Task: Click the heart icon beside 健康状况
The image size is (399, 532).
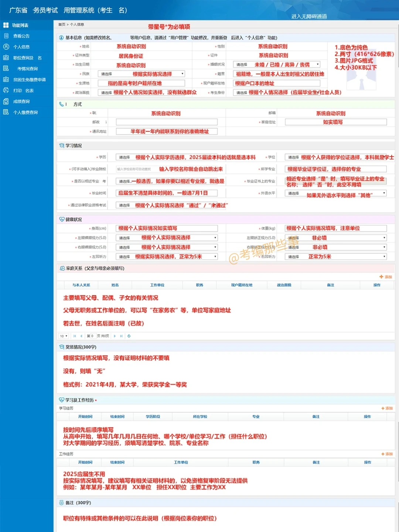Action: (62, 219)
